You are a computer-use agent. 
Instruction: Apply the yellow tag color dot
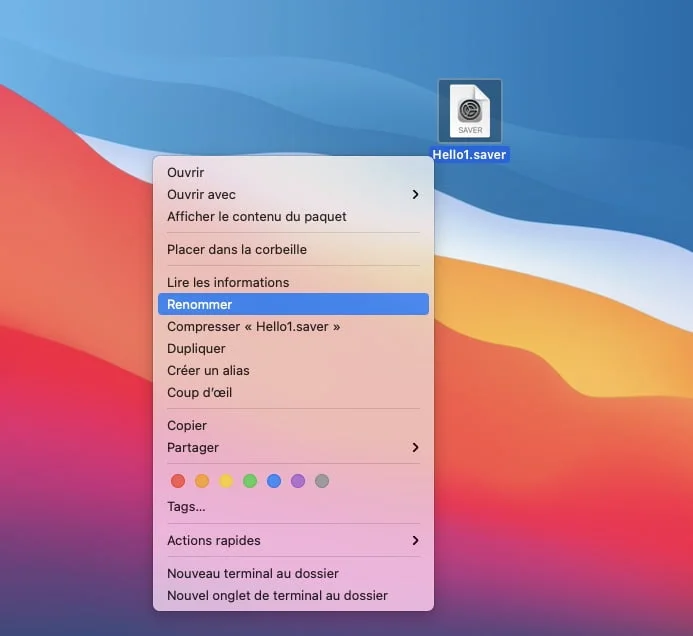226,481
